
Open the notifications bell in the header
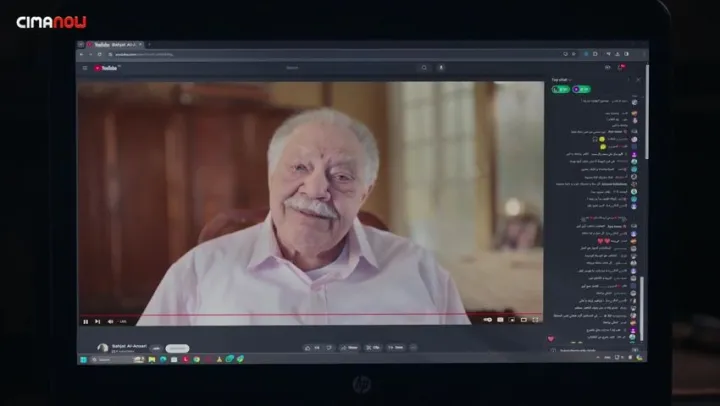point(620,68)
